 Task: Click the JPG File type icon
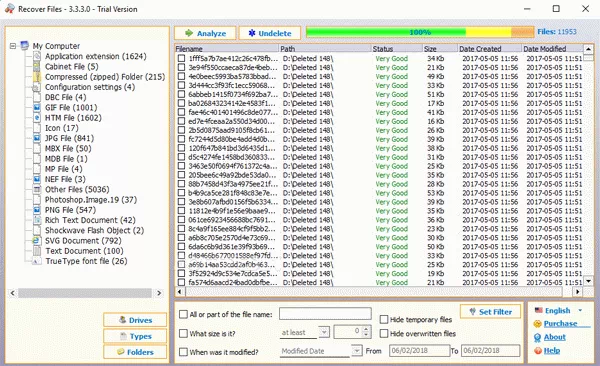coord(37,138)
